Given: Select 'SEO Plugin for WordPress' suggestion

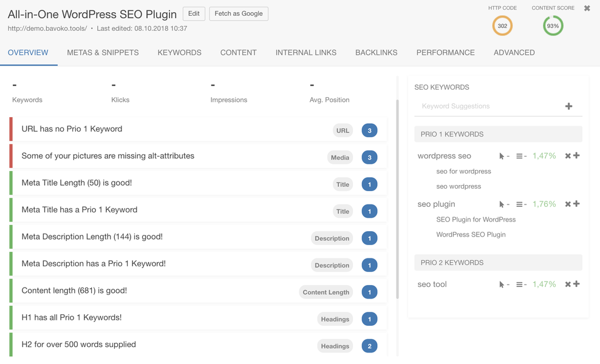Looking at the screenshot, I should pos(476,220).
